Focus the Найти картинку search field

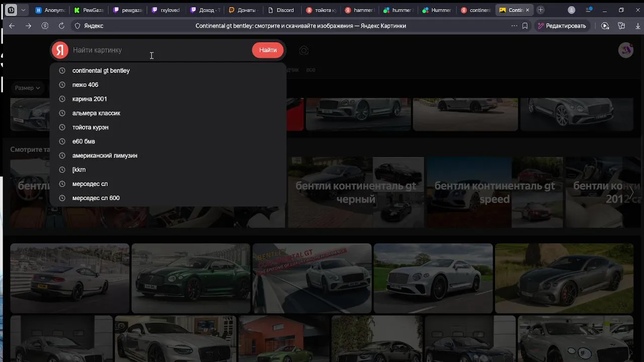point(160,50)
